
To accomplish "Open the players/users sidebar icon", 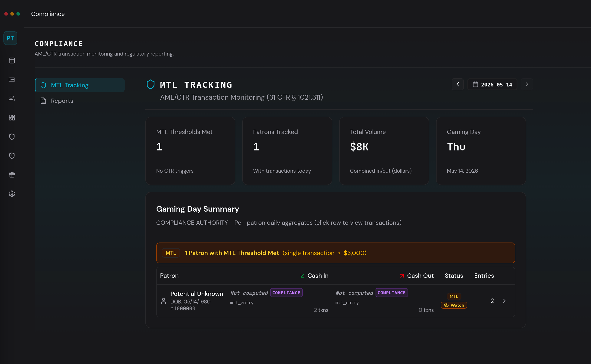I will [x=12, y=99].
